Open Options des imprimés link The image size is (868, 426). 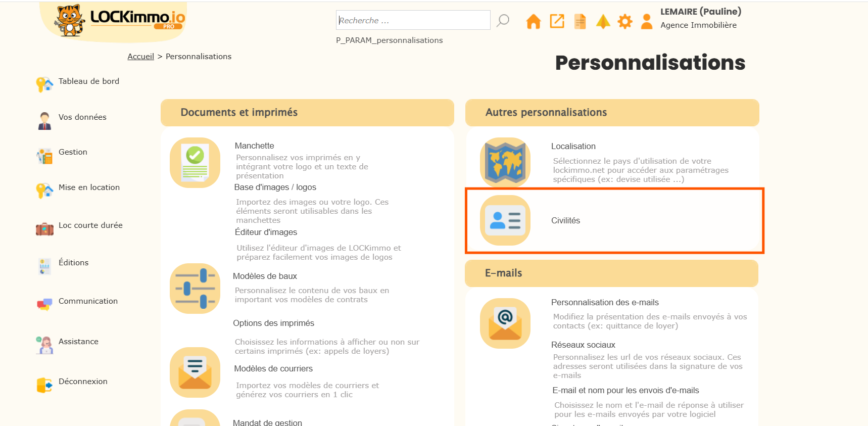pyautogui.click(x=273, y=323)
